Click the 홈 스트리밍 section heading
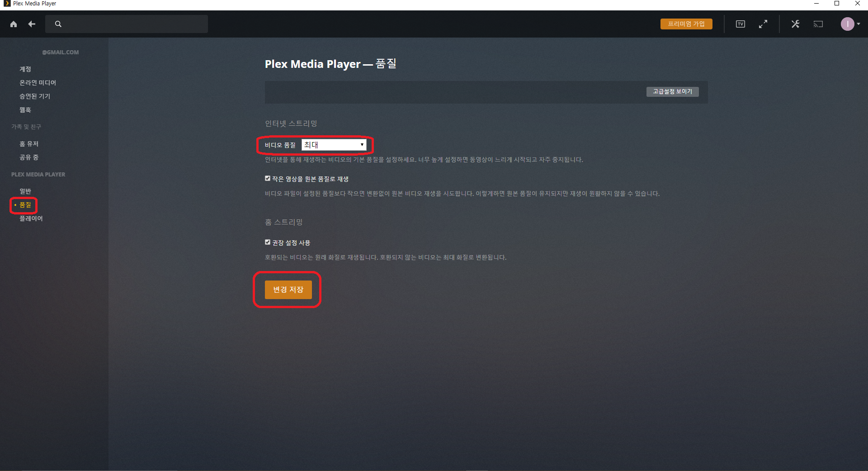The height and width of the screenshot is (471, 868). coord(283,222)
